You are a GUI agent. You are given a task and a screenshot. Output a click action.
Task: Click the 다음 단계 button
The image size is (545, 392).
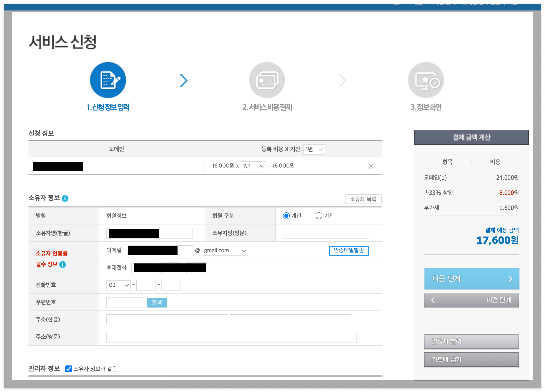pos(471,279)
